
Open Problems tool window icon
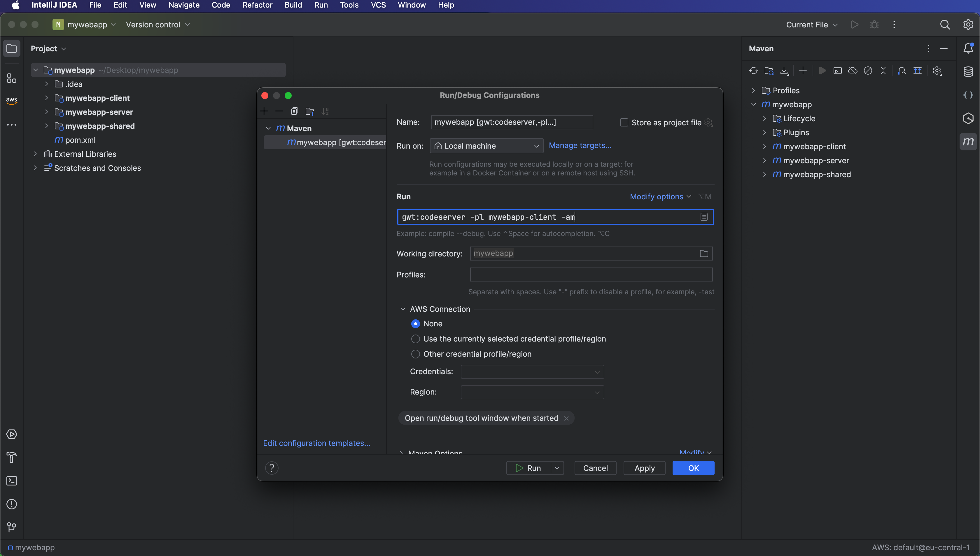(x=11, y=504)
